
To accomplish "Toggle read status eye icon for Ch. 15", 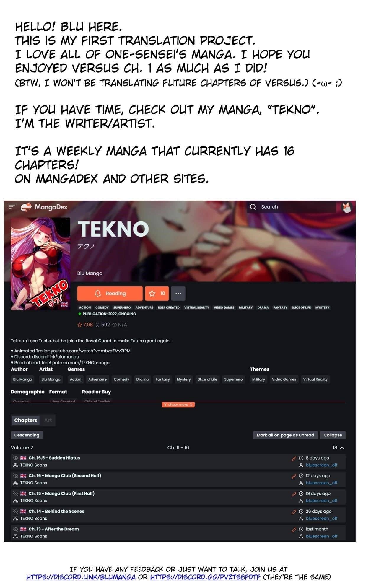I will 16,493.
